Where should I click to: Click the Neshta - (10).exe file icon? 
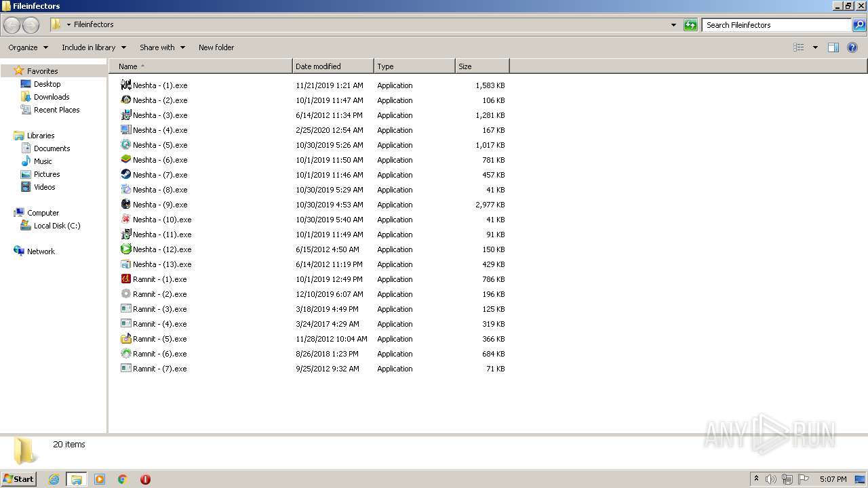click(x=125, y=220)
